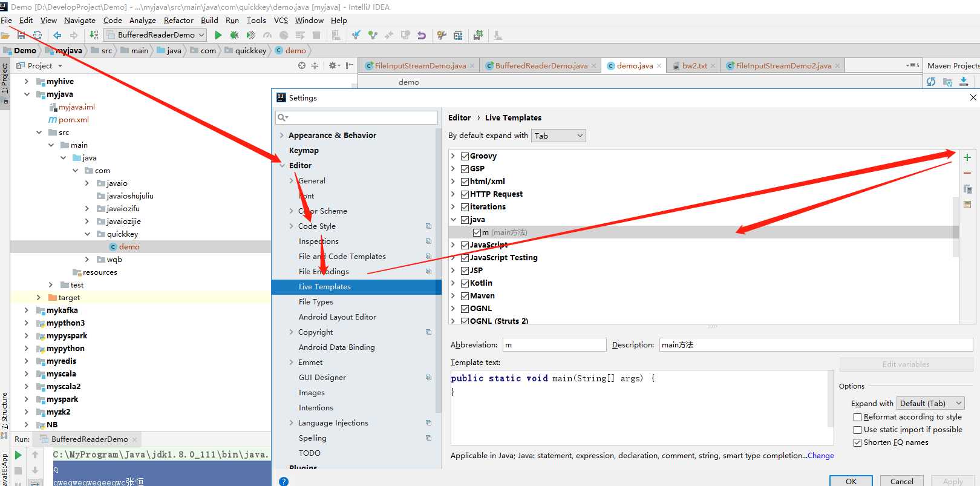Click the Description input field

(x=816, y=345)
